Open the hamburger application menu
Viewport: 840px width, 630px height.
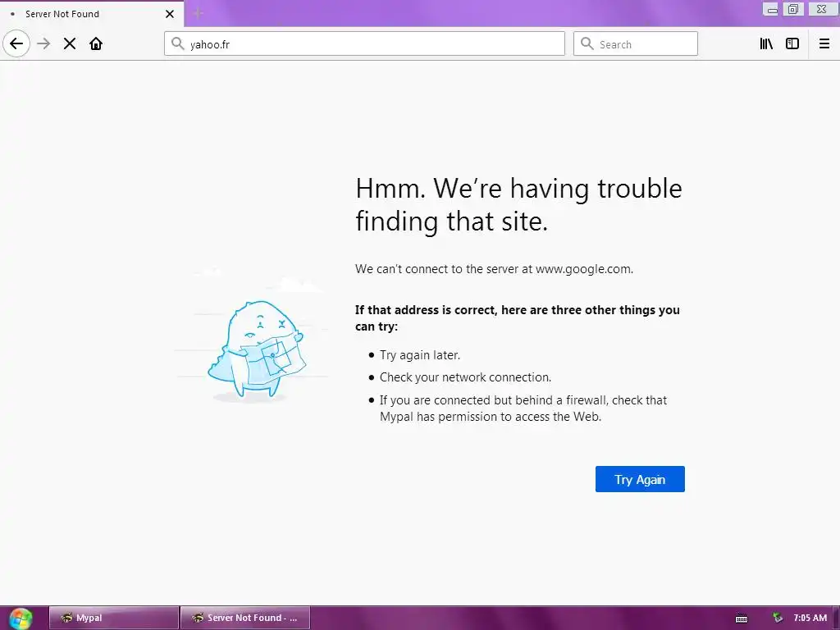tap(824, 43)
